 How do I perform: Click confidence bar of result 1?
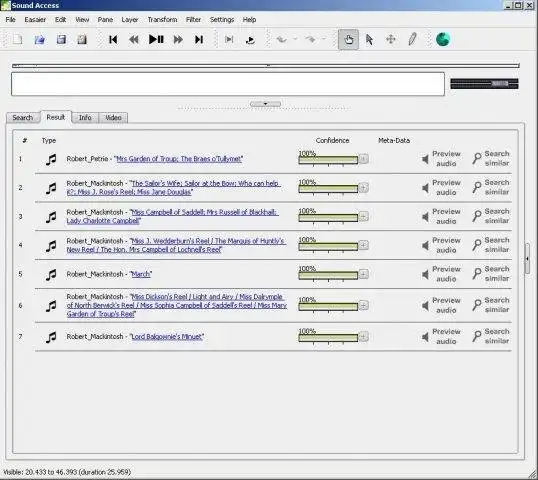tap(328, 160)
